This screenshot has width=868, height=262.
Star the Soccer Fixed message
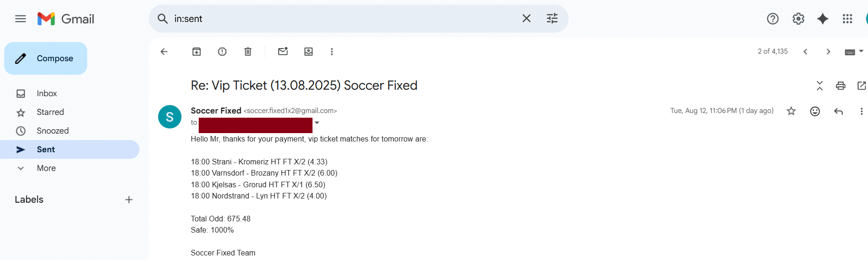tap(791, 111)
